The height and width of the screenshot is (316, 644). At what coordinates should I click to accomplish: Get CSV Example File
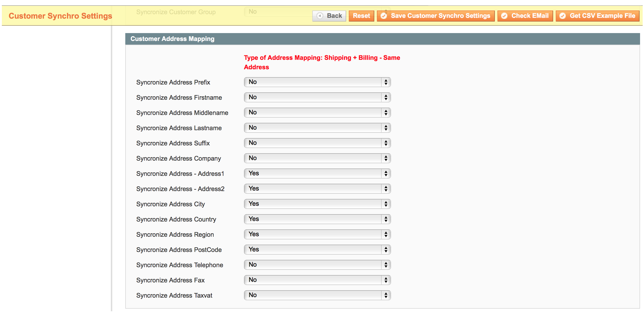[x=598, y=16]
